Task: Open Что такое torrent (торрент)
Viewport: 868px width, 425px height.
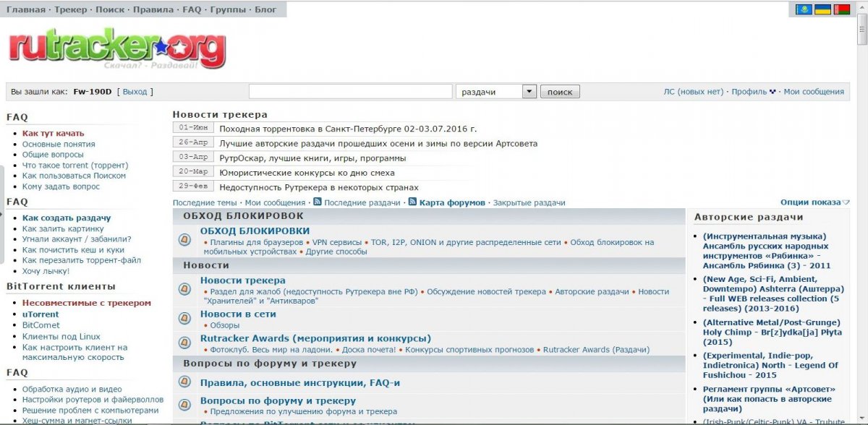Action: (75, 165)
